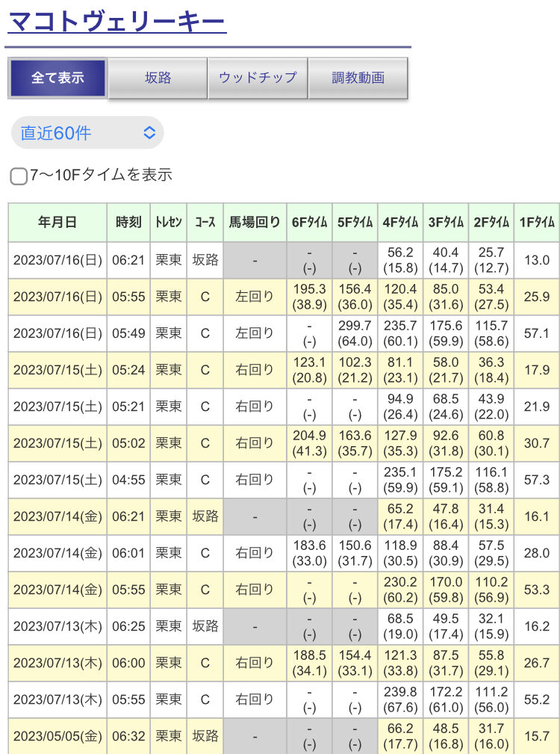
Task: Click 6F time 204.9 (41.3)
Action: click(310, 443)
